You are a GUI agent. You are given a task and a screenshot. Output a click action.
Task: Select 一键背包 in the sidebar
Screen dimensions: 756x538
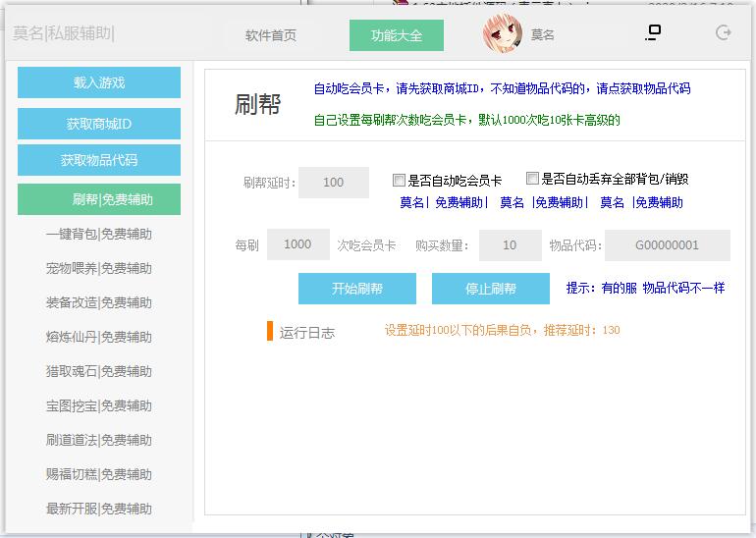[99, 234]
